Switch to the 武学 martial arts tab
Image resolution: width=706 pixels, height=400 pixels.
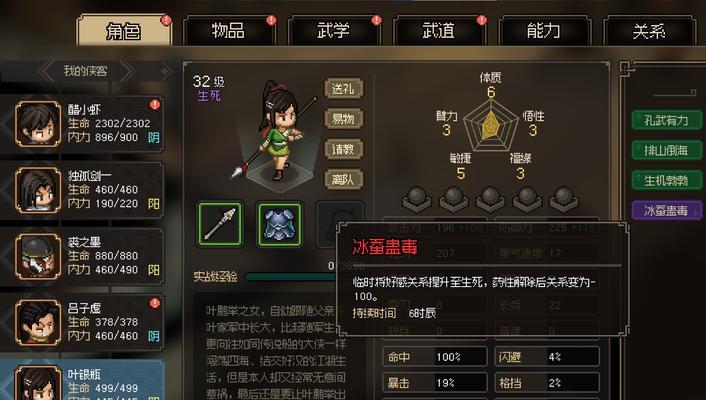point(334,31)
